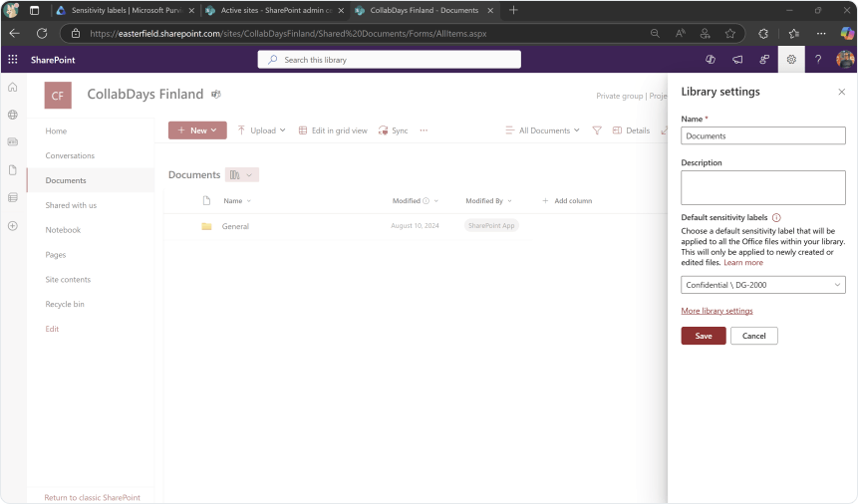Open More library settings link

click(x=716, y=311)
